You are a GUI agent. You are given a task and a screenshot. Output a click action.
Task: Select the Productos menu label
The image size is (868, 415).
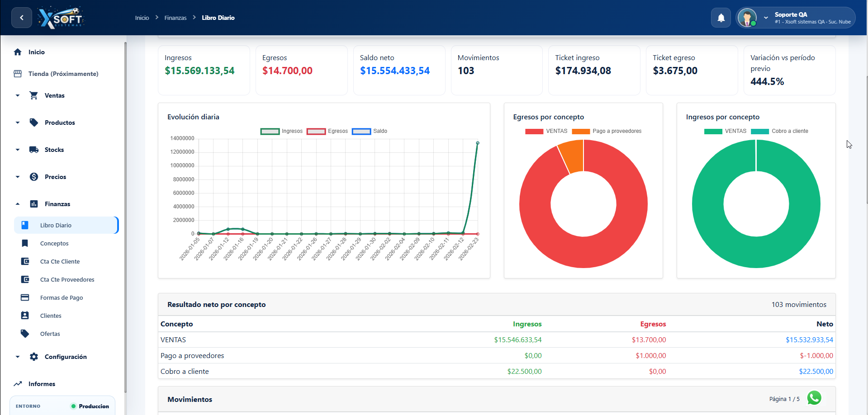(x=60, y=123)
